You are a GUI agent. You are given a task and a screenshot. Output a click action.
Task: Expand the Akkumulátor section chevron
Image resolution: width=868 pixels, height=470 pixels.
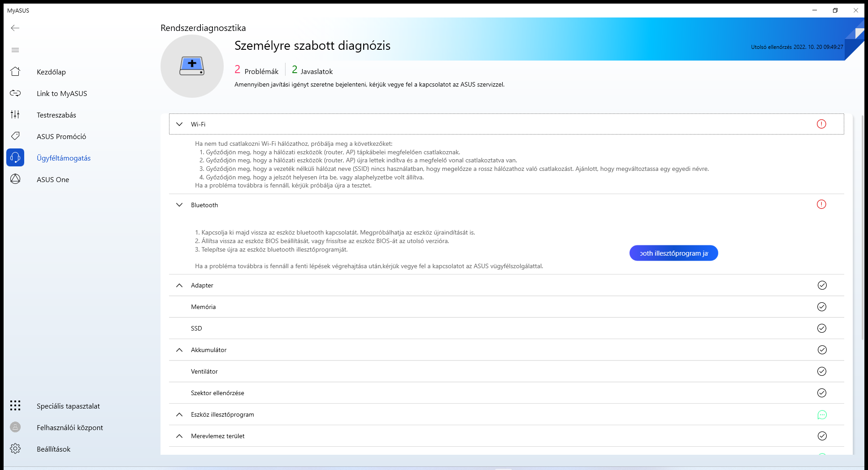(179, 350)
